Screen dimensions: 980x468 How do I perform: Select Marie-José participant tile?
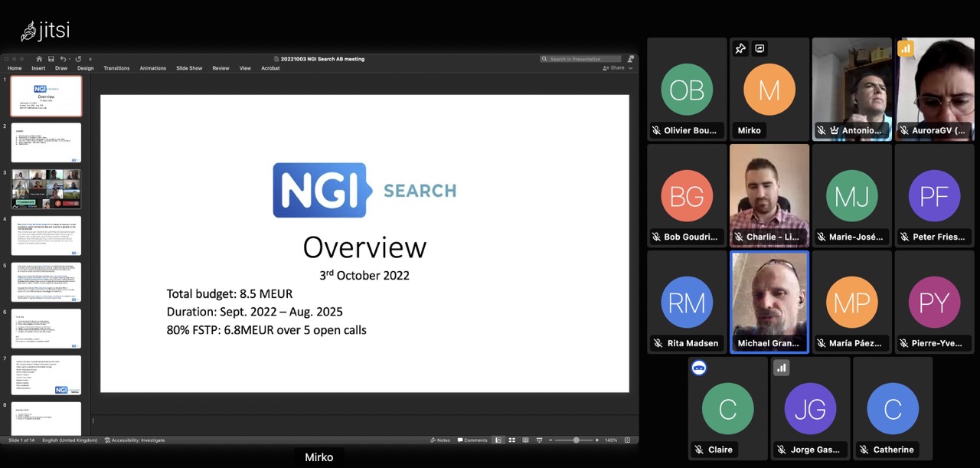click(852, 195)
